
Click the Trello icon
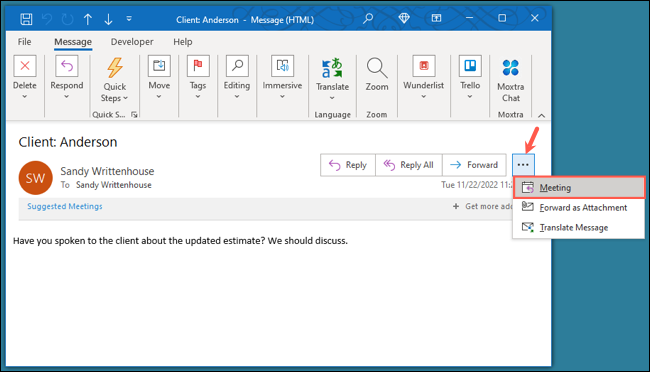pos(470,66)
